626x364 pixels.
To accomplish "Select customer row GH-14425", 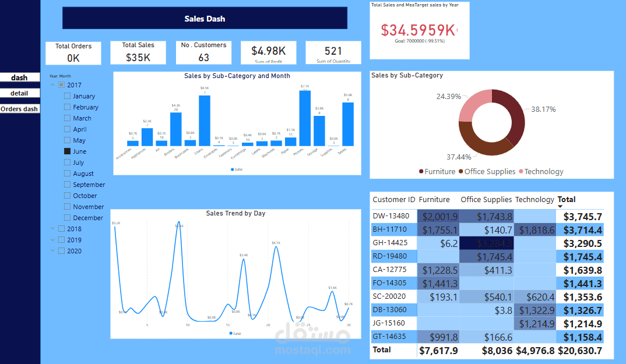I will (487, 243).
